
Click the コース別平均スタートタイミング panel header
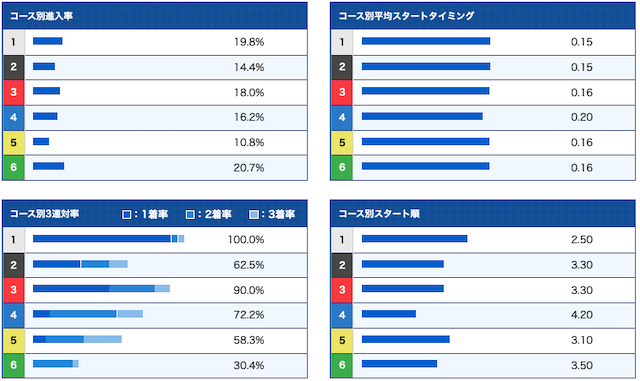pos(483,16)
